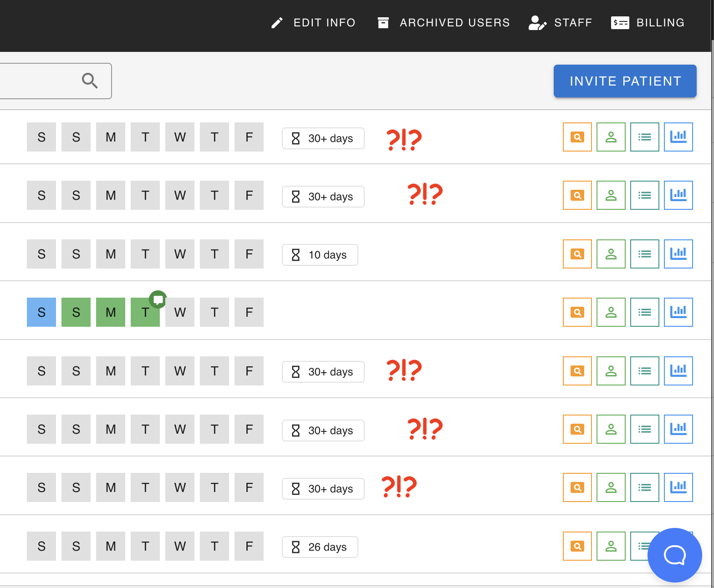This screenshot has height=588, width=714.
Task: Select the F day in the 10 days row
Action: coord(249,254)
